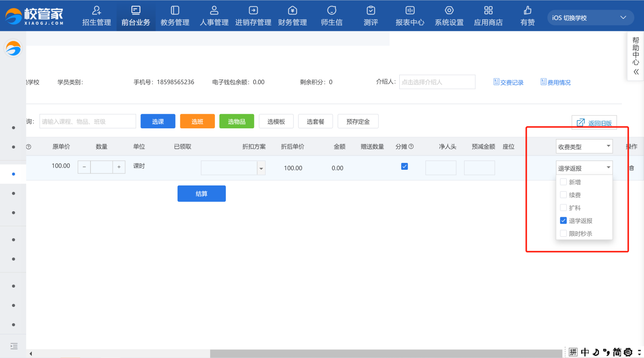This screenshot has width=644, height=358.
Task: Select the active blue dot sidebar item
Action: pos(13,174)
